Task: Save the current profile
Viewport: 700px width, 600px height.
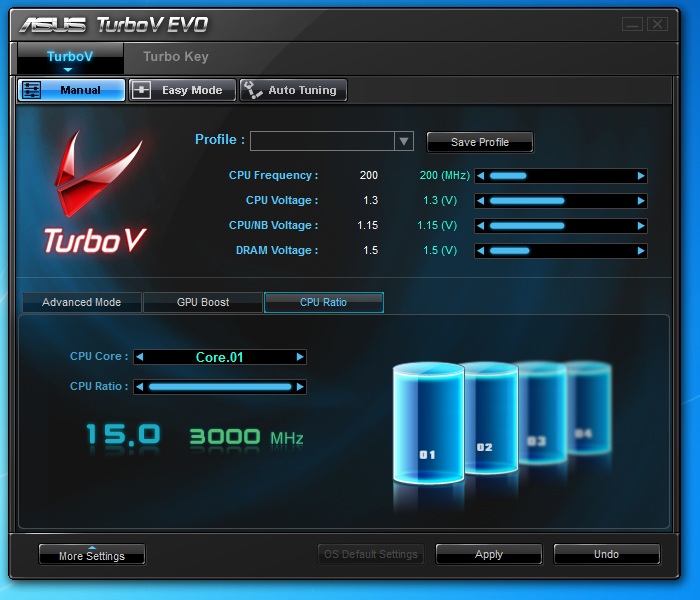Action: click(480, 142)
